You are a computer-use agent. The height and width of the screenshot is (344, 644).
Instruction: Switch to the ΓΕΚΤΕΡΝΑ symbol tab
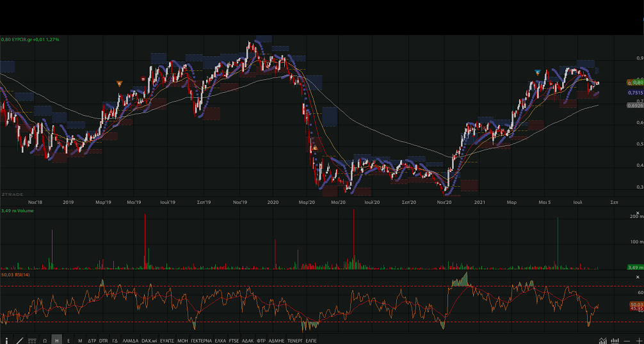pyautogui.click(x=202, y=340)
